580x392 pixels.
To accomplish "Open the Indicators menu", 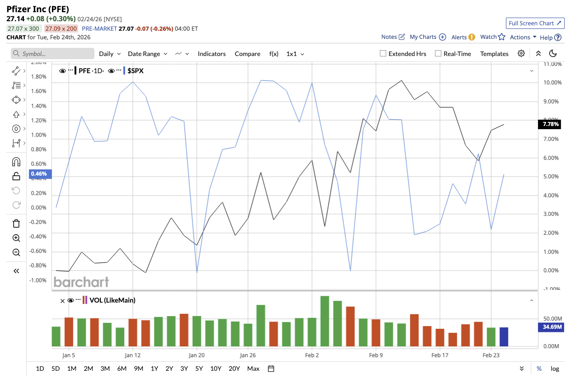I will click(x=212, y=54).
